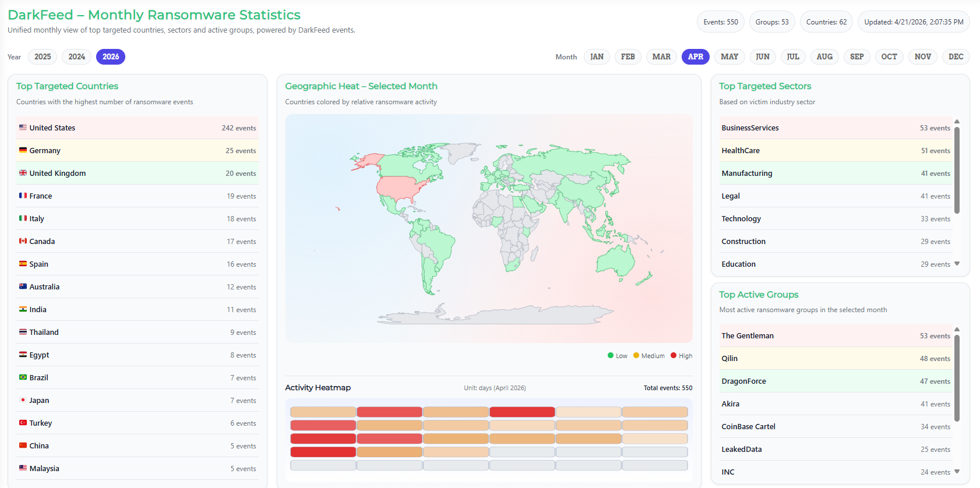
Task: Click the China flag icon
Action: click(x=23, y=445)
